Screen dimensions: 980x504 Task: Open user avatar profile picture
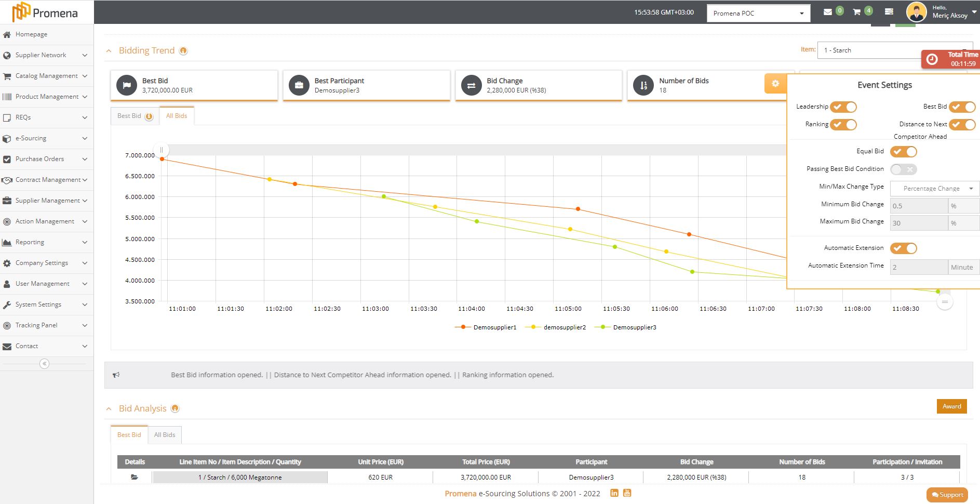(916, 12)
